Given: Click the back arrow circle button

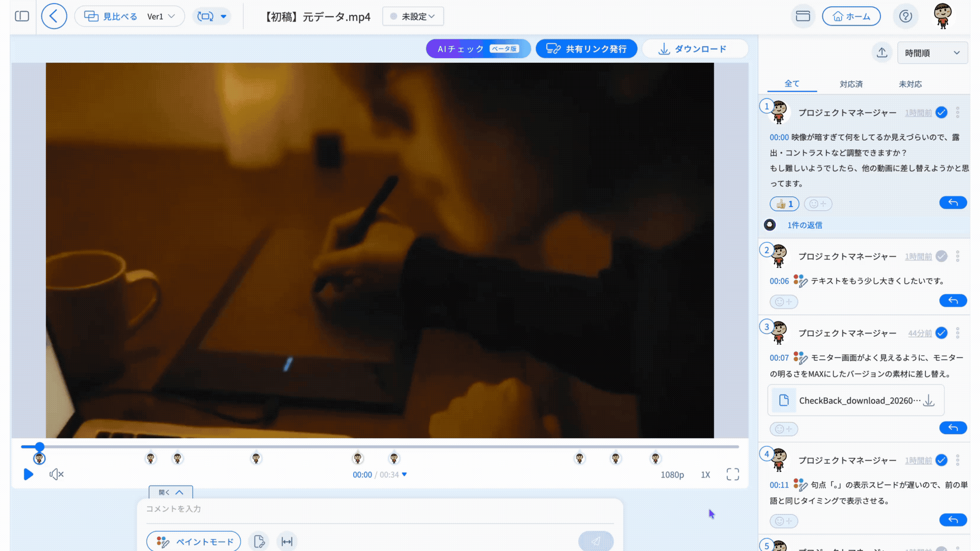Looking at the screenshot, I should 54,16.
